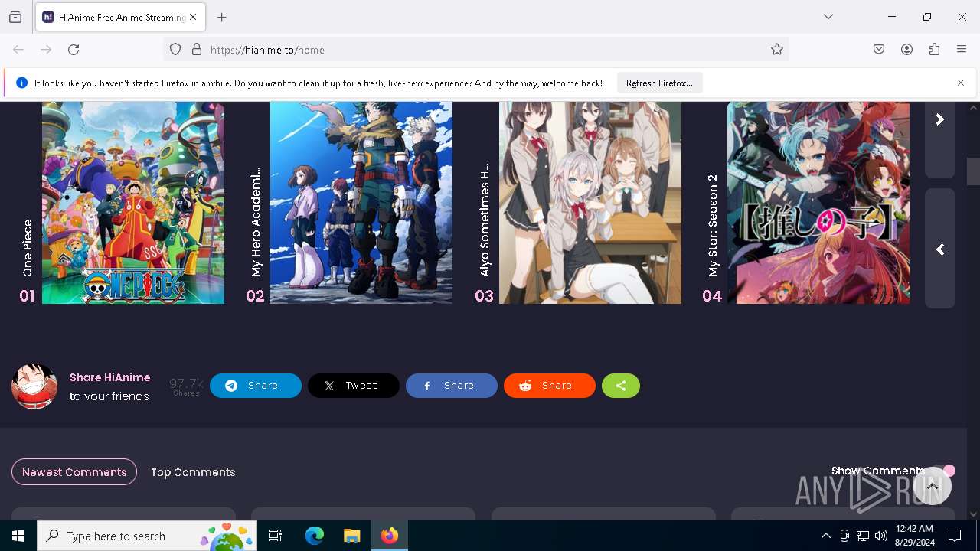Screen dimensions: 980x551
Task: Open My Star Season 2 poster
Action: [x=818, y=203]
